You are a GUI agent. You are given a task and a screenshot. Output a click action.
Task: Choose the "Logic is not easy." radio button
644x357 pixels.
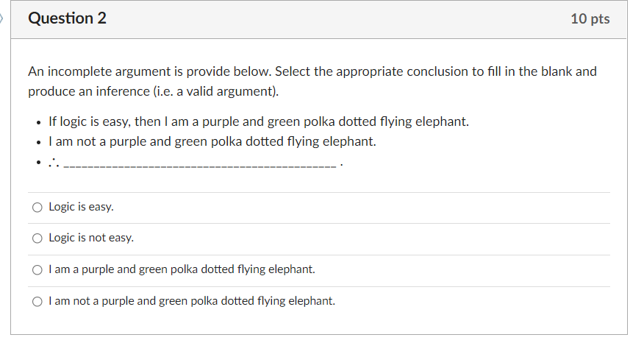click(37, 238)
